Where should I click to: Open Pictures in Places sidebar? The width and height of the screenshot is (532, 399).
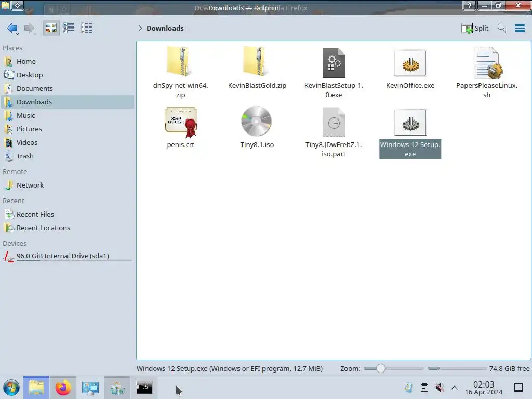tap(68, 129)
